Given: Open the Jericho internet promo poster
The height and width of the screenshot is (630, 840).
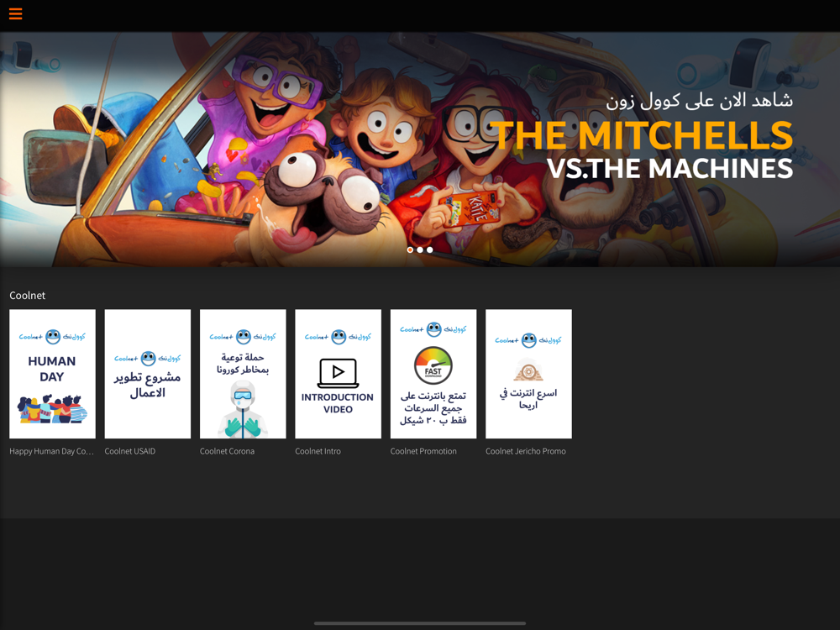Looking at the screenshot, I should coord(528,374).
